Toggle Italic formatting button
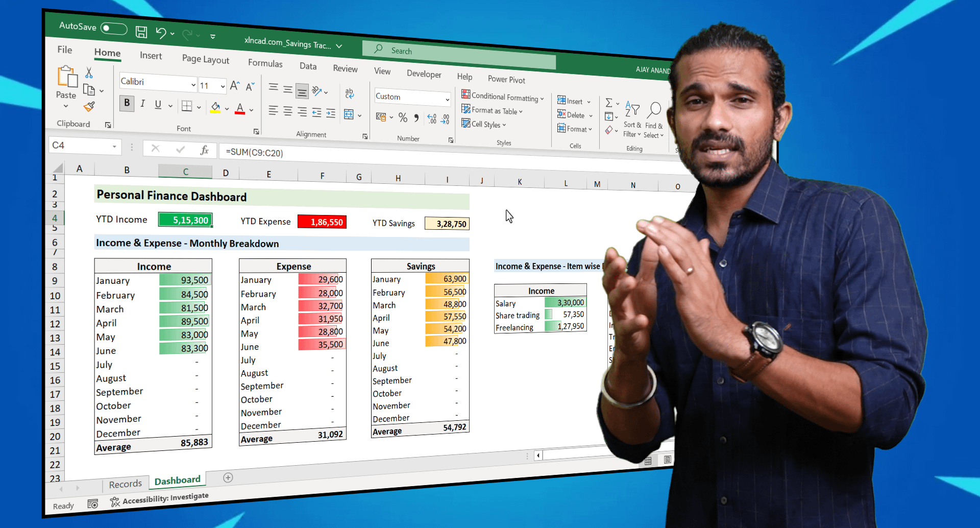Viewport: 980px width, 528px height. click(x=142, y=104)
